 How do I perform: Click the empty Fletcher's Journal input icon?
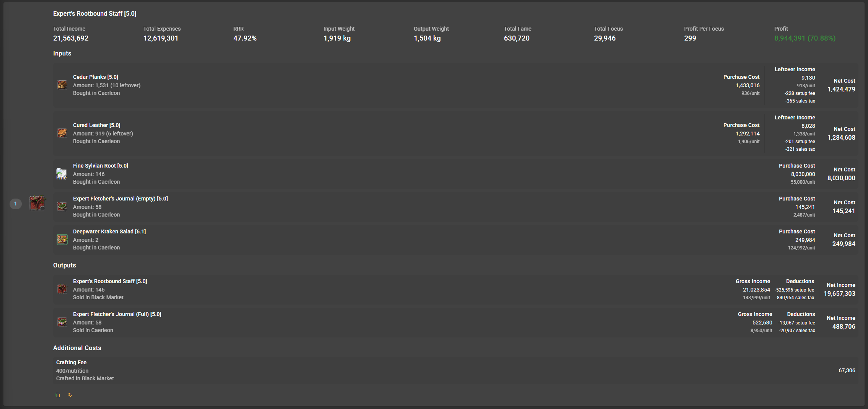[62, 207]
